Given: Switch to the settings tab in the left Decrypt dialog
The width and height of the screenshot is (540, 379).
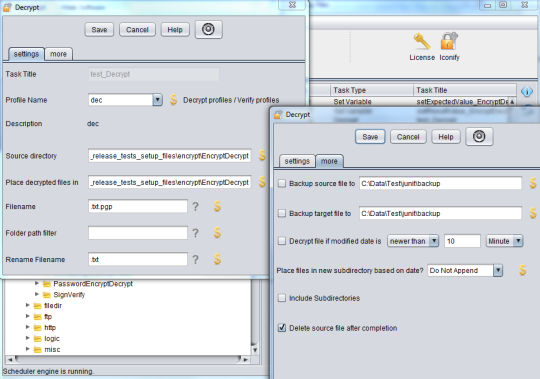Looking at the screenshot, I should pos(27,54).
